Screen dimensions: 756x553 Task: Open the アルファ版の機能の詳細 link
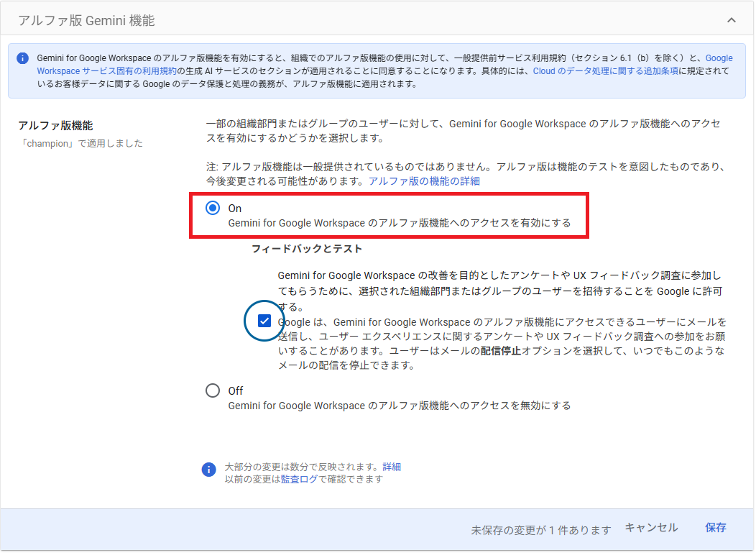[x=424, y=181]
